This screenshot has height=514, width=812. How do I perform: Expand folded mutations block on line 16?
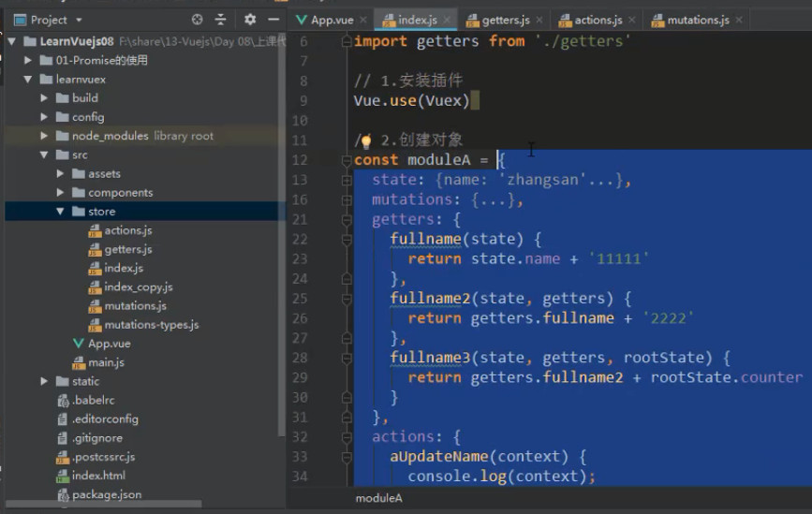pyautogui.click(x=347, y=199)
